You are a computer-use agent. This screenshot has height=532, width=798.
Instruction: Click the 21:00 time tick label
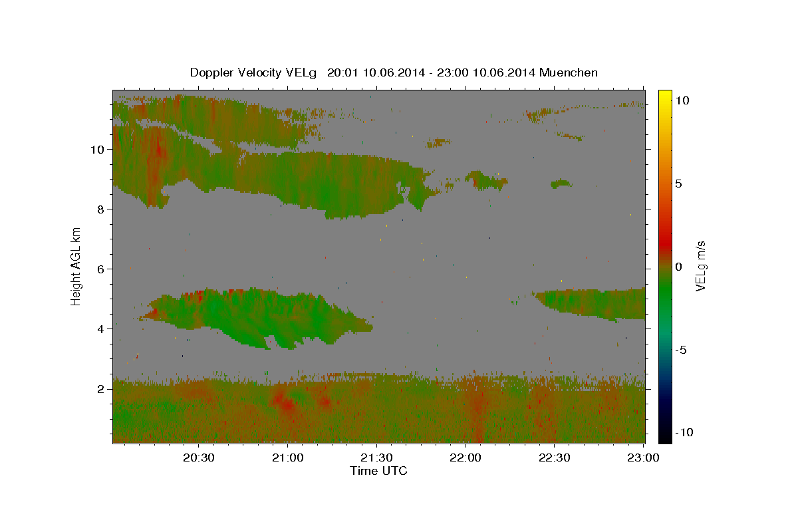point(288,458)
